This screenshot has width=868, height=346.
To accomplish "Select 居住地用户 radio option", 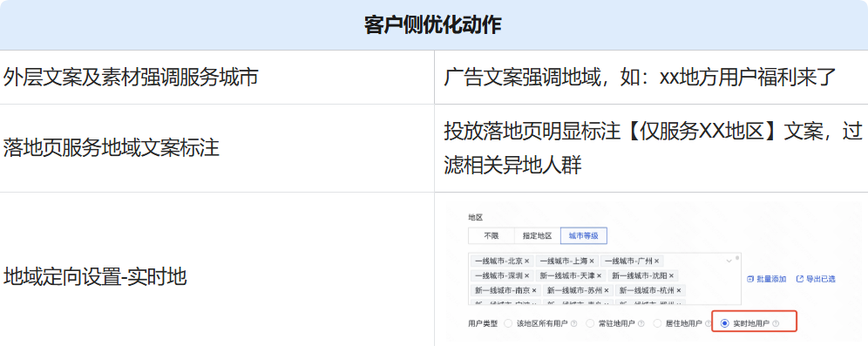I will (x=657, y=323).
